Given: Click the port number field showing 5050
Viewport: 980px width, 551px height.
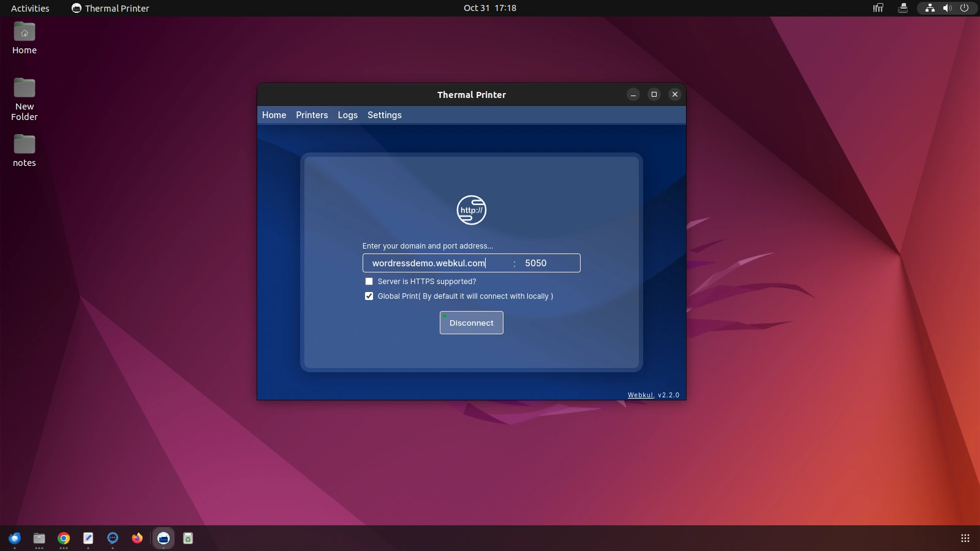Looking at the screenshot, I should pyautogui.click(x=548, y=263).
